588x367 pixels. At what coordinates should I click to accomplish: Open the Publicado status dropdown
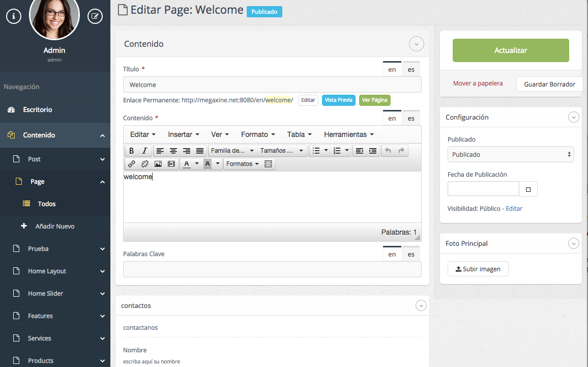(511, 154)
